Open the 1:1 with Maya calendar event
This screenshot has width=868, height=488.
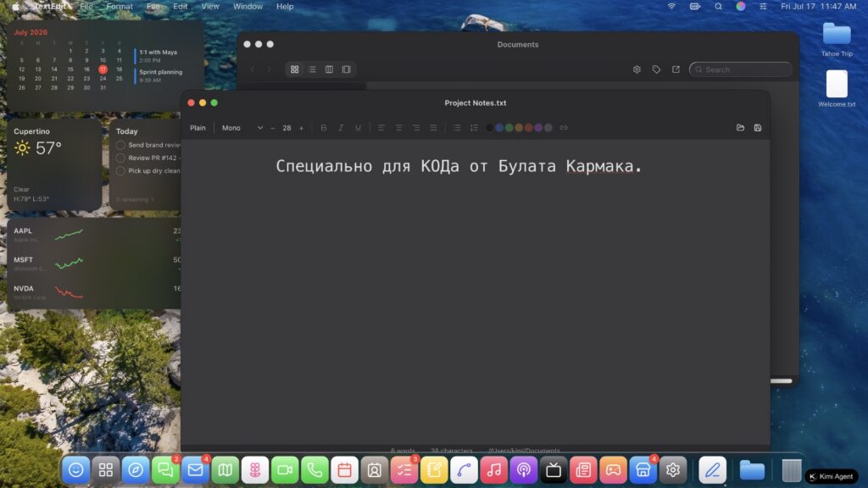coord(157,56)
